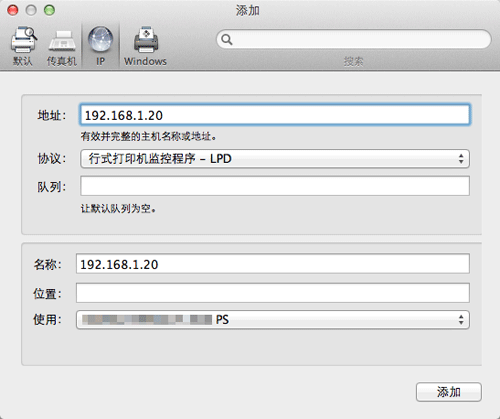
Task: Click the yellow minimize window button
Action: click(x=31, y=10)
